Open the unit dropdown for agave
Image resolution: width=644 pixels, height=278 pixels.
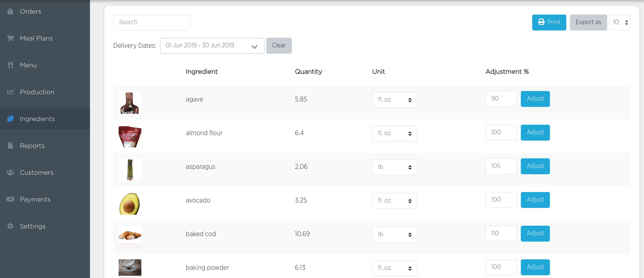(x=394, y=100)
